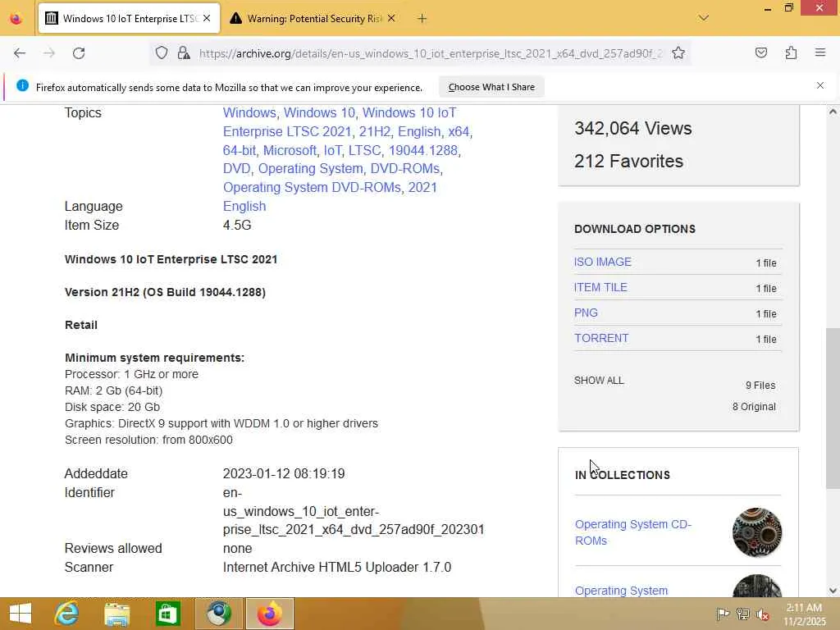The height and width of the screenshot is (630, 840).
Task: Select the 342,064 Views text
Action: 632,129
